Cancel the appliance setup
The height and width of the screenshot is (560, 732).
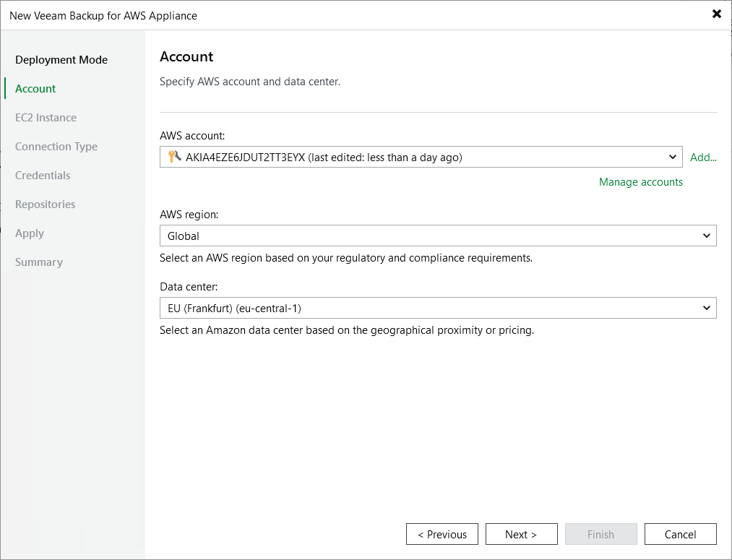pos(680,534)
